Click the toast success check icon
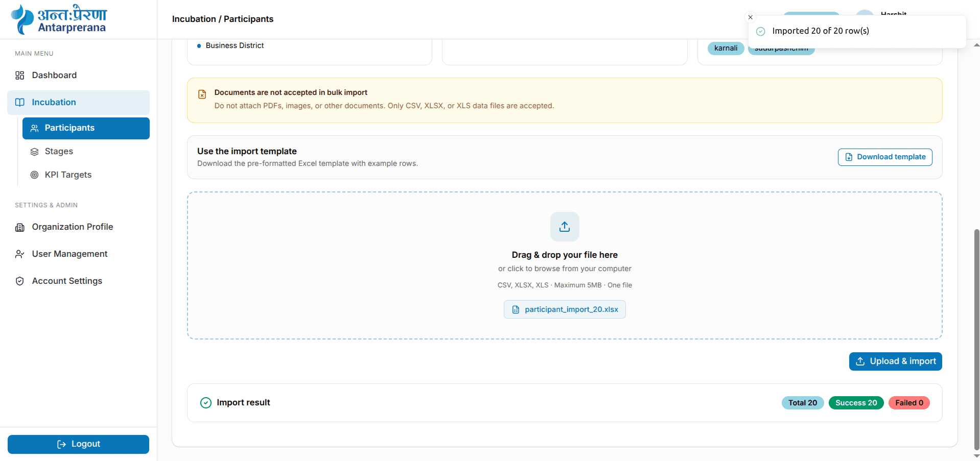The image size is (980, 461). [x=760, y=31]
